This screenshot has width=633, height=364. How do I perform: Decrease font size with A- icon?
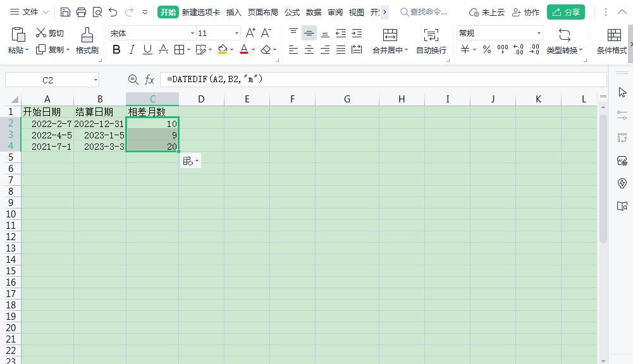[266, 33]
